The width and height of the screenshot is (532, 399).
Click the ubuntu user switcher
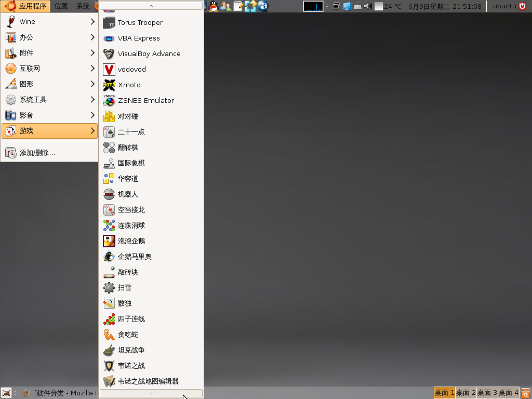504,6
